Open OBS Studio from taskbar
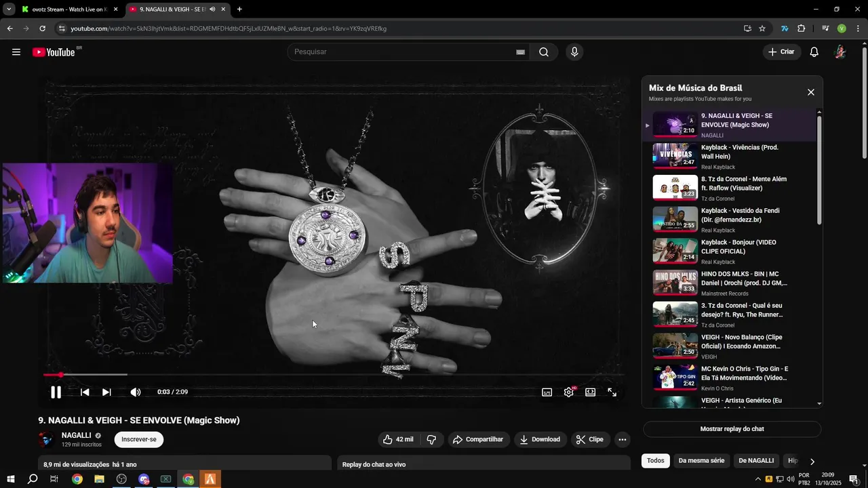This screenshot has width=868, height=488. pyautogui.click(x=121, y=479)
